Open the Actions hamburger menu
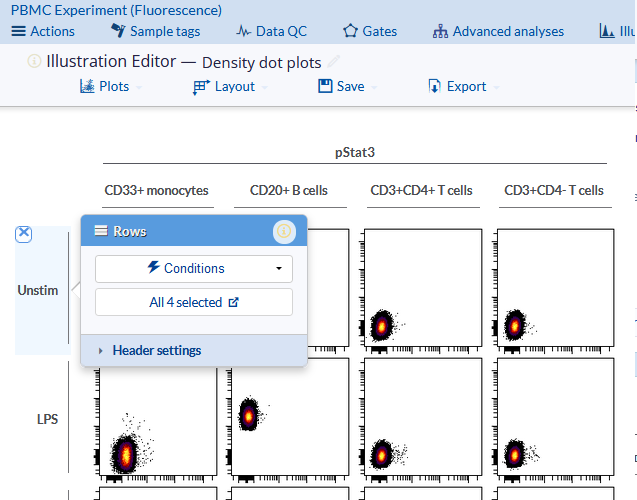Viewport: 637px width, 500px height. click(x=42, y=31)
